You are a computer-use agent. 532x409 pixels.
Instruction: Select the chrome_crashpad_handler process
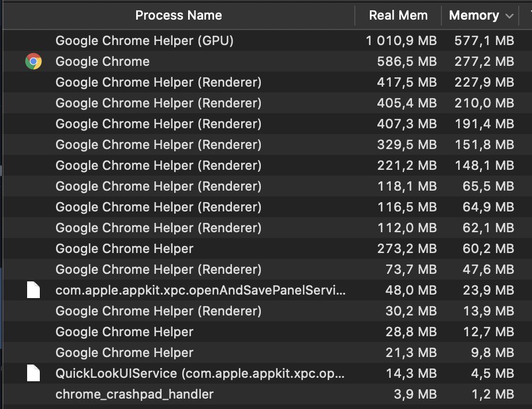pyautogui.click(x=267, y=395)
